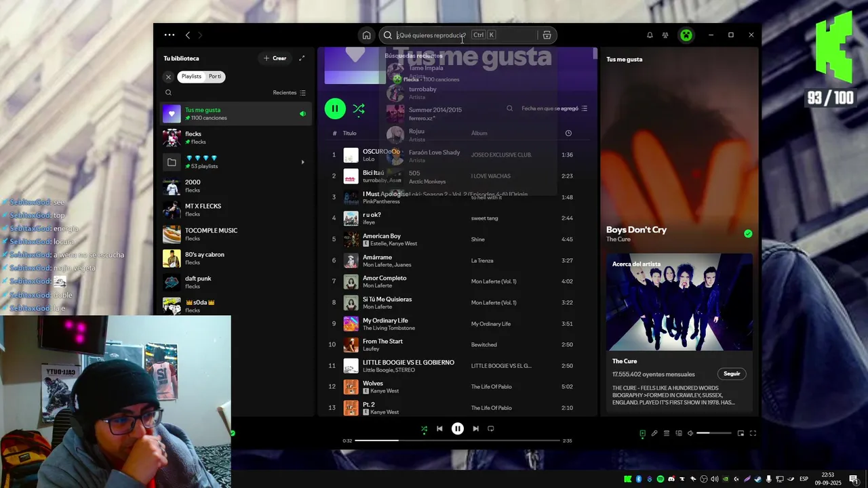Skip to the previous track
The height and width of the screenshot is (488, 868).
[x=439, y=428]
